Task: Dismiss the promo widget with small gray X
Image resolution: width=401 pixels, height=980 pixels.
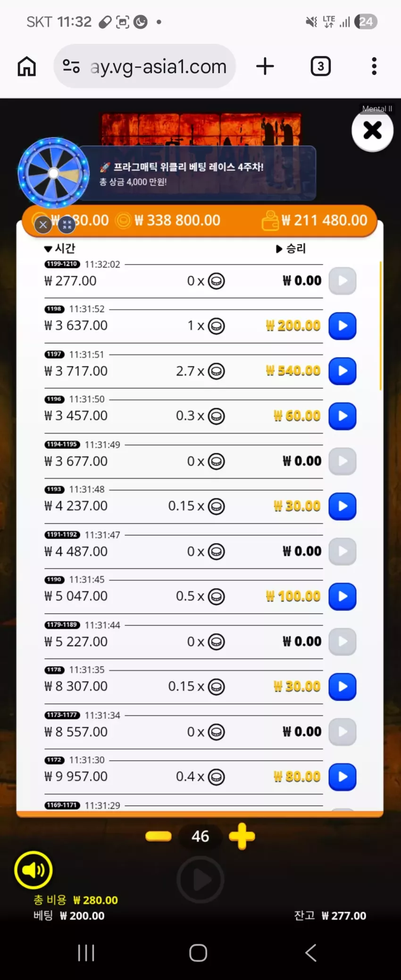Action: tap(43, 224)
